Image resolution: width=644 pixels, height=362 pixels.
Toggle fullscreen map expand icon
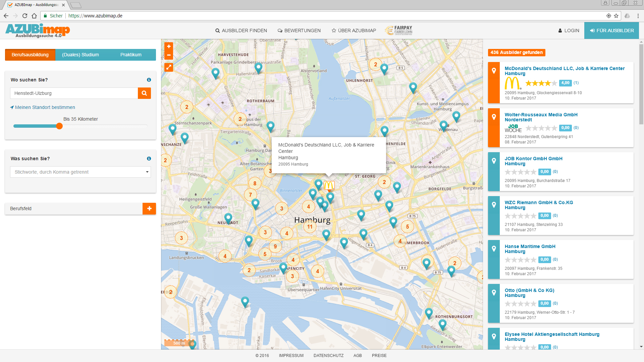pyautogui.click(x=169, y=67)
